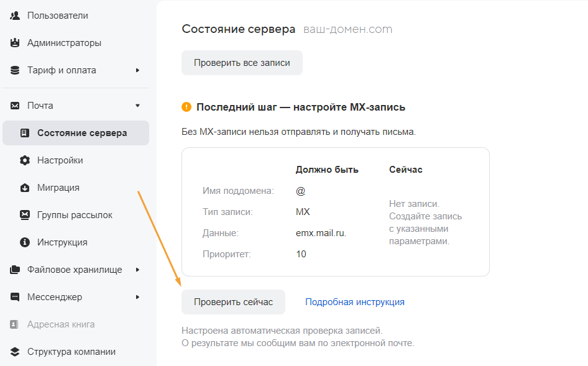Click the Группы рассылок envelope icon
This screenshot has width=588, height=366.
pos(25,215)
